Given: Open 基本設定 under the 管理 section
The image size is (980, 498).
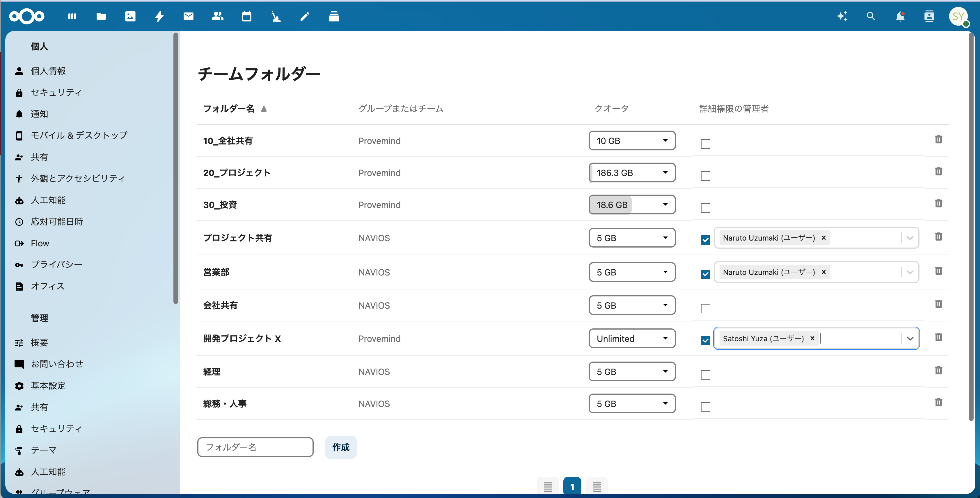Looking at the screenshot, I should pyautogui.click(x=48, y=385).
